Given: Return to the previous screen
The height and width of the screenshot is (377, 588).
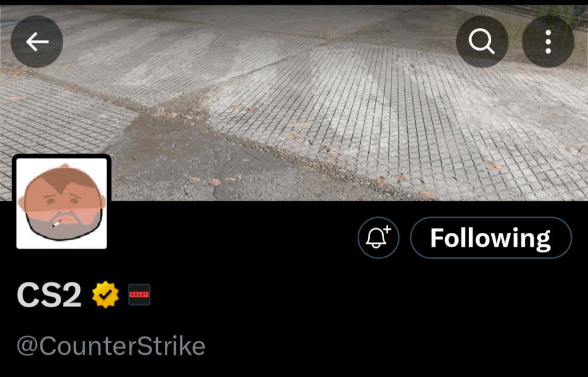Looking at the screenshot, I should [37, 41].
